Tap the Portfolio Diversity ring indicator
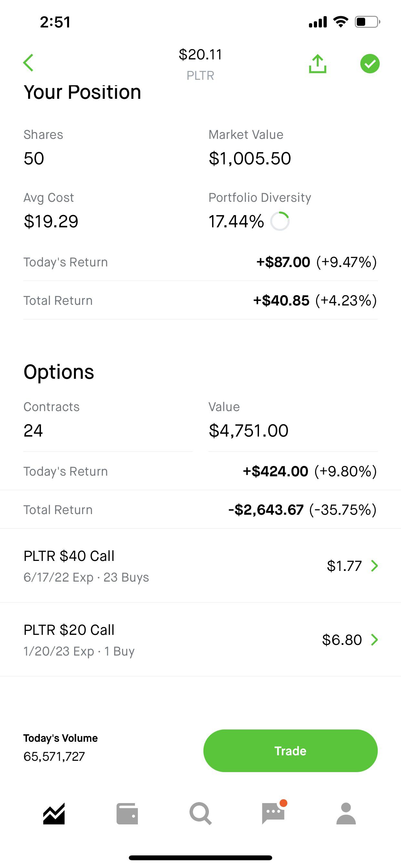 (x=280, y=222)
